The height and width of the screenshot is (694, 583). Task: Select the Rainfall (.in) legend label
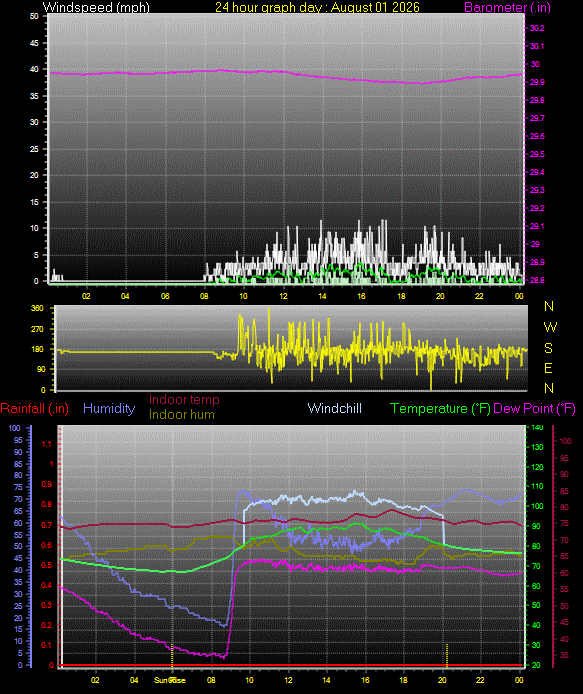click(x=35, y=408)
